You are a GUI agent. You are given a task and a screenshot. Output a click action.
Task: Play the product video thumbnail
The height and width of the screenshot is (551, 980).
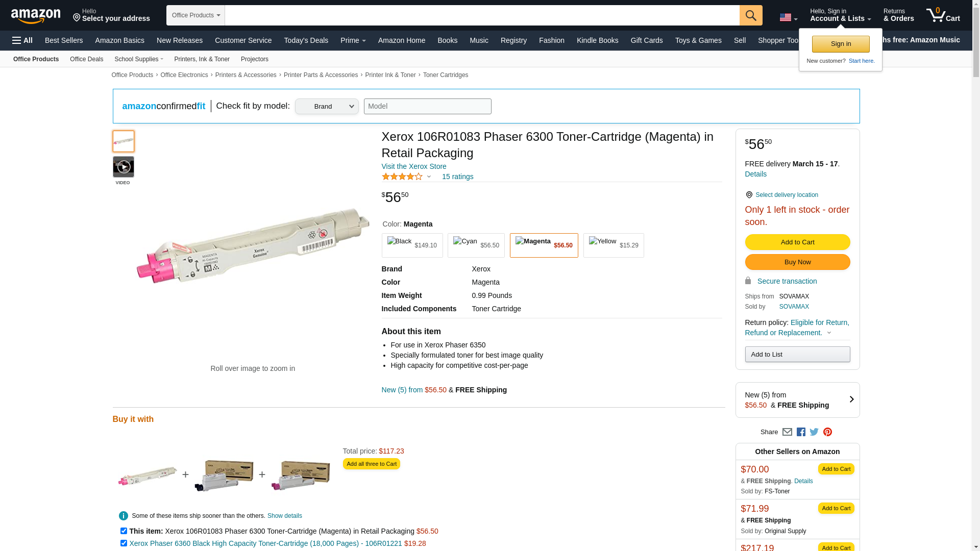pos(124,167)
